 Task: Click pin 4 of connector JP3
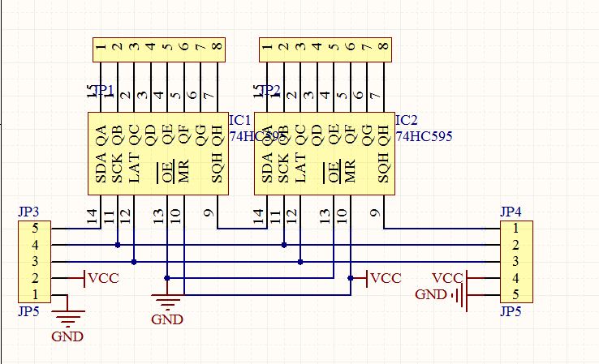(x=35, y=245)
